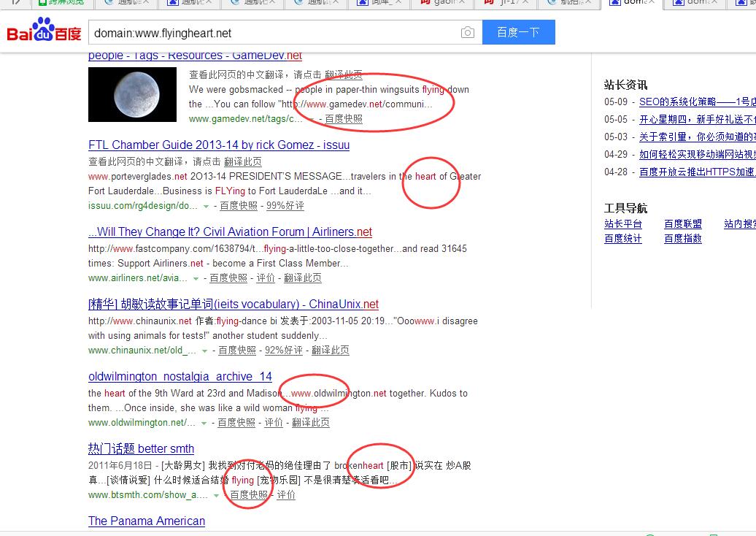Click 百度统计 in 工具导航
Screen dimensions: 756x536
(x=623, y=238)
